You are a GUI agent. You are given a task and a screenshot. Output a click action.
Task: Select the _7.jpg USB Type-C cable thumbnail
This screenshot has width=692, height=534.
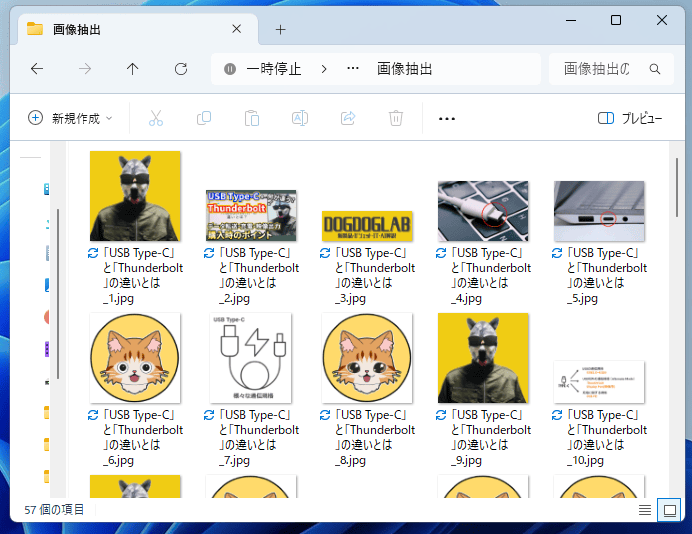point(250,358)
